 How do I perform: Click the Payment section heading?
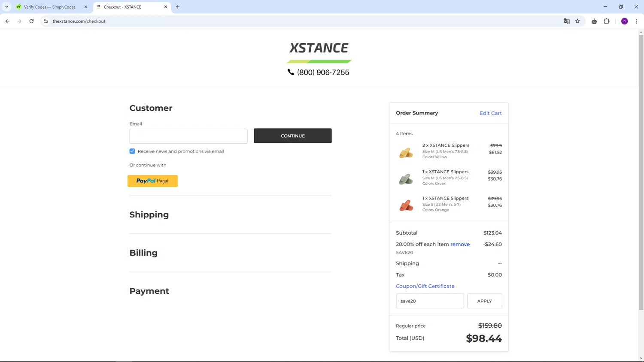click(149, 291)
